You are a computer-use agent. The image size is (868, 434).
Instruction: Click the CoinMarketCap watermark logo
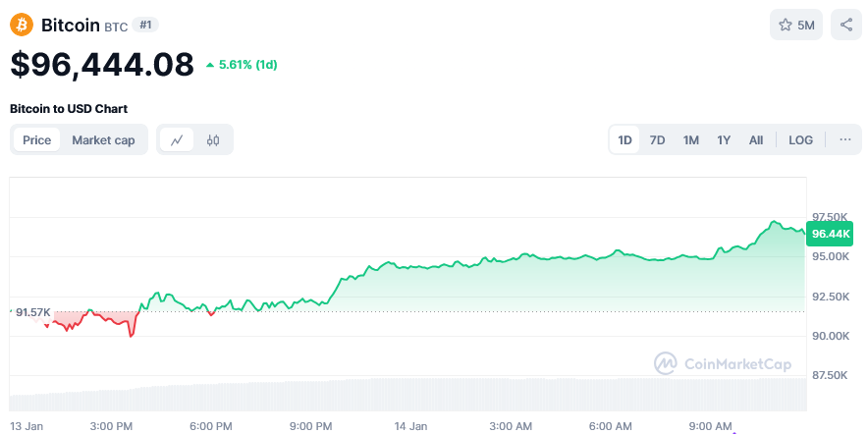pyautogui.click(x=723, y=363)
